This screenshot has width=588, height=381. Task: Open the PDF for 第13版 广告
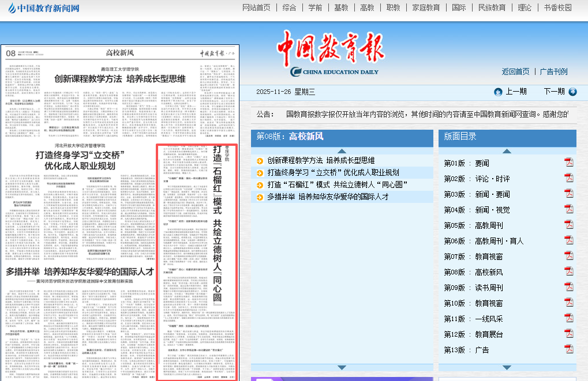tap(569, 350)
